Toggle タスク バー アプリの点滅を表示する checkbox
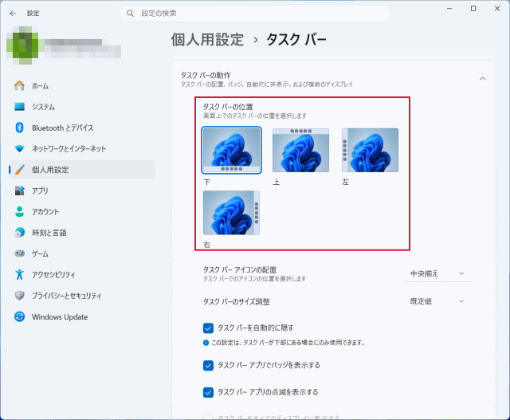This screenshot has width=510, height=420. [x=208, y=392]
